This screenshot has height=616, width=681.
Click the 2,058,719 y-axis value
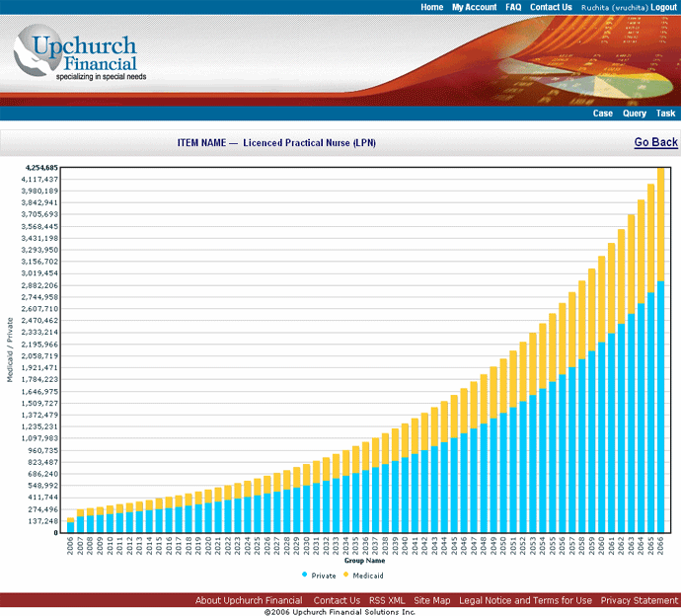click(39, 355)
